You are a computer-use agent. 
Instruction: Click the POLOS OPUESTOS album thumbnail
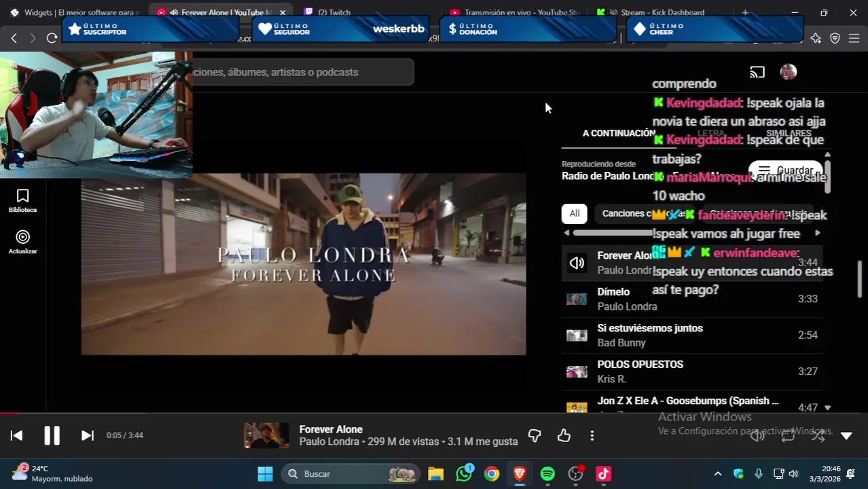click(577, 372)
